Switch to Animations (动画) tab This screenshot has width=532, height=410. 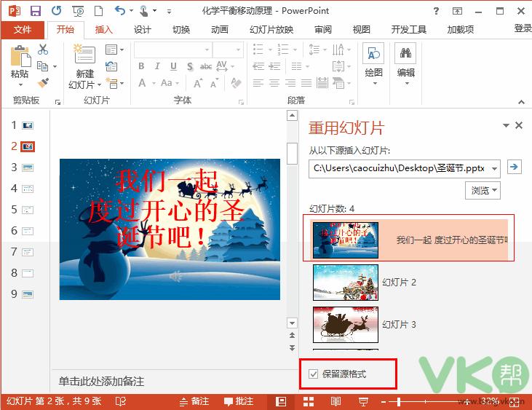coord(220,30)
